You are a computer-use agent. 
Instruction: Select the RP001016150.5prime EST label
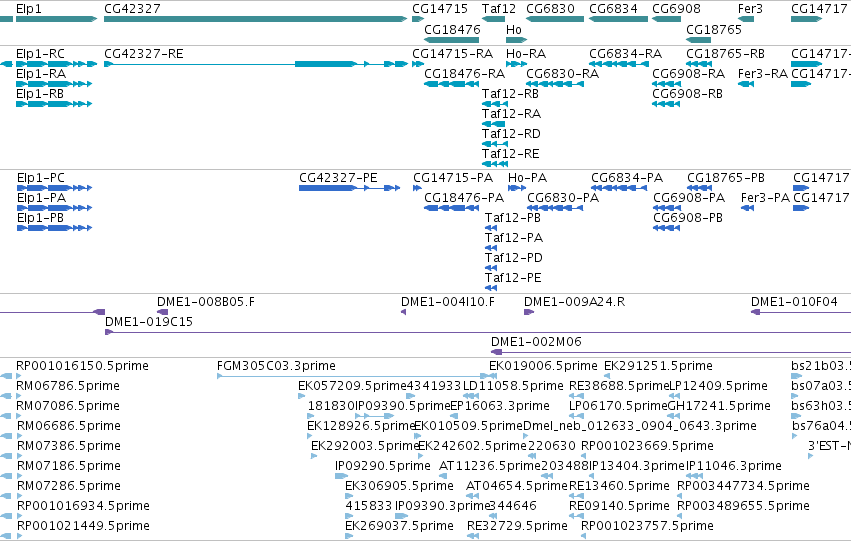[82, 366]
